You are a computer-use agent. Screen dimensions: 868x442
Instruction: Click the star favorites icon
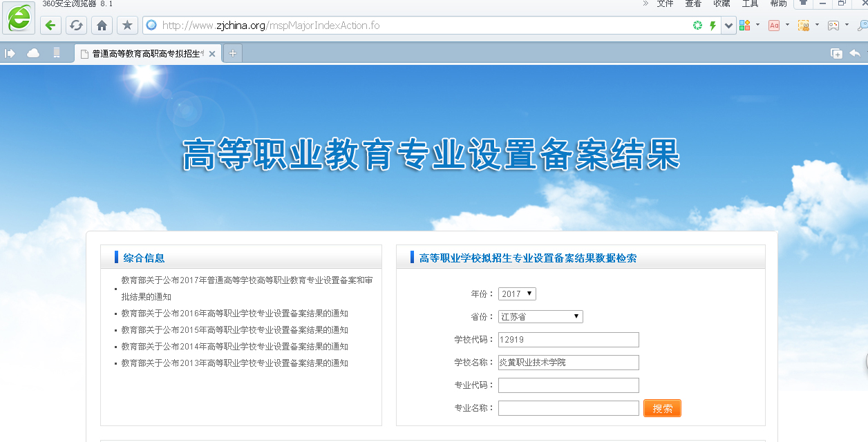click(x=126, y=26)
